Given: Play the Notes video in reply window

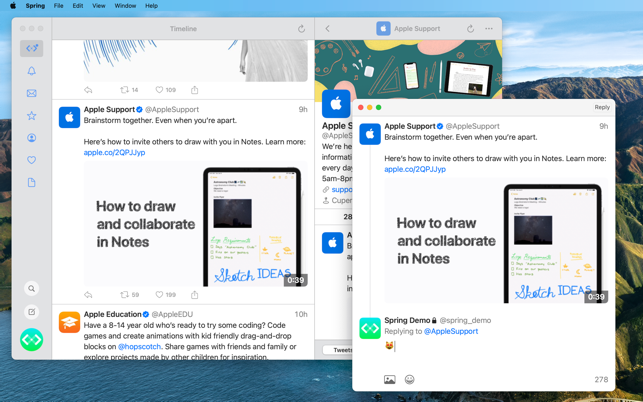Looking at the screenshot, I should [496, 240].
